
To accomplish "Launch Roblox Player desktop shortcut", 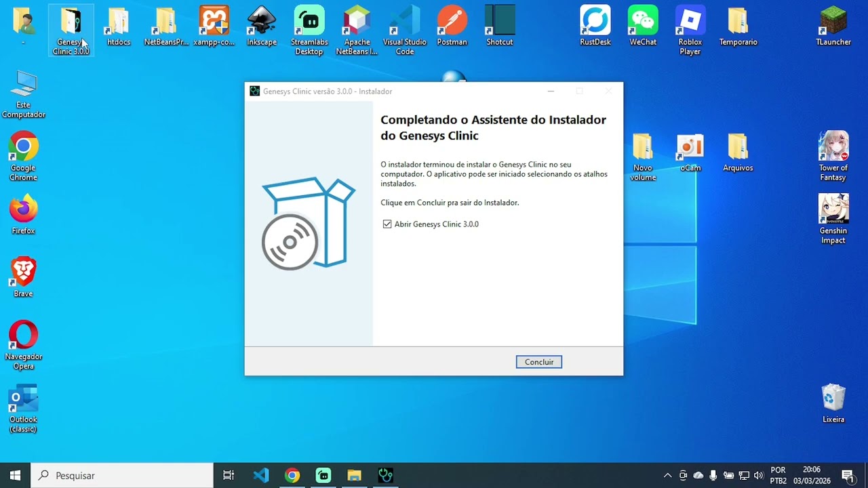I will point(690,30).
